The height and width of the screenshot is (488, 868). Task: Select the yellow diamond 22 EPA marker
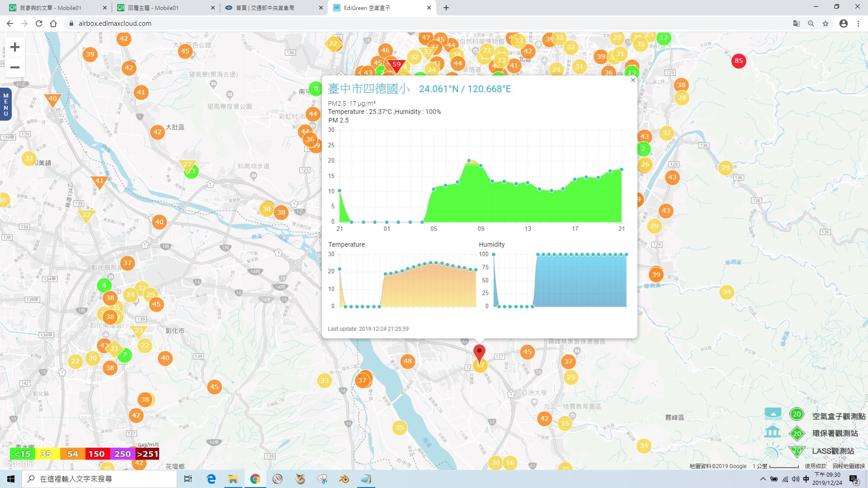[333, 44]
